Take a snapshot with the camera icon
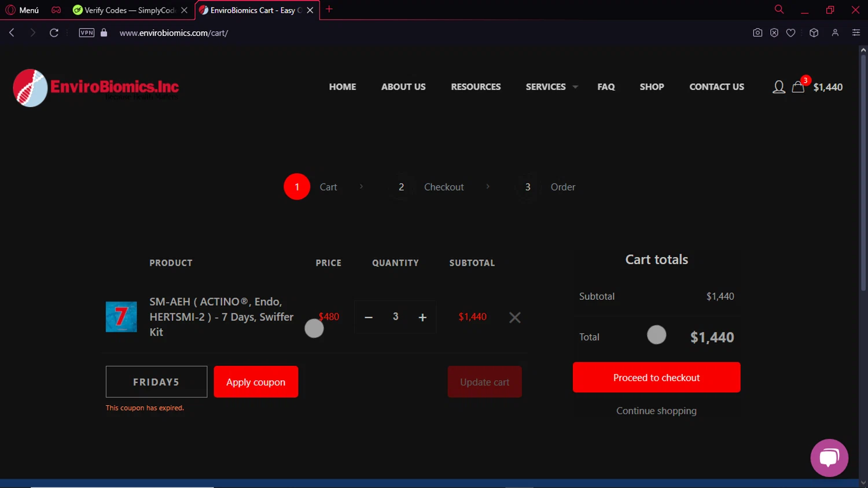The width and height of the screenshot is (868, 488). [757, 33]
